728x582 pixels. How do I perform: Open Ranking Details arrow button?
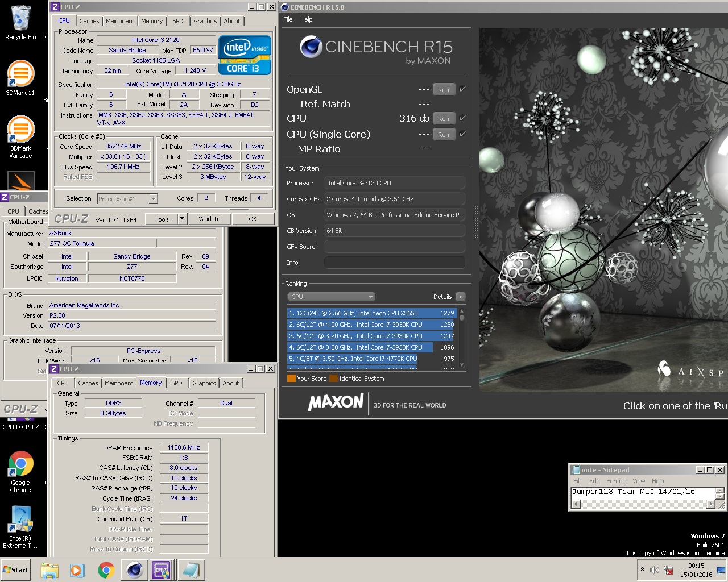click(461, 297)
